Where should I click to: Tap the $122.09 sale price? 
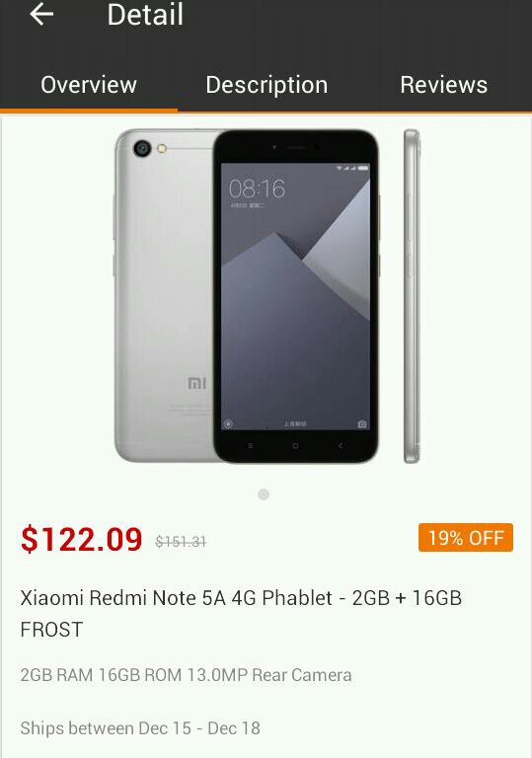81,539
